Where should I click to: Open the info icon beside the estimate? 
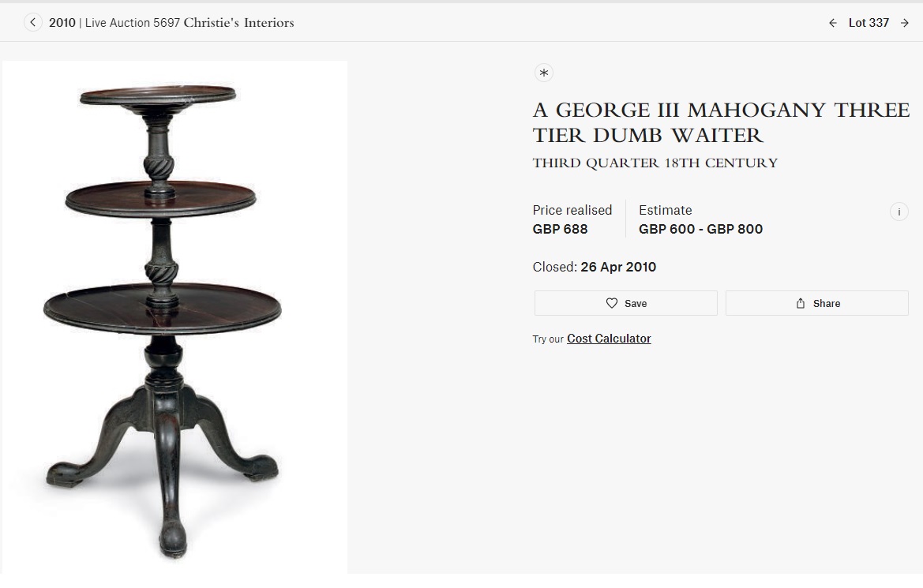[x=899, y=212]
